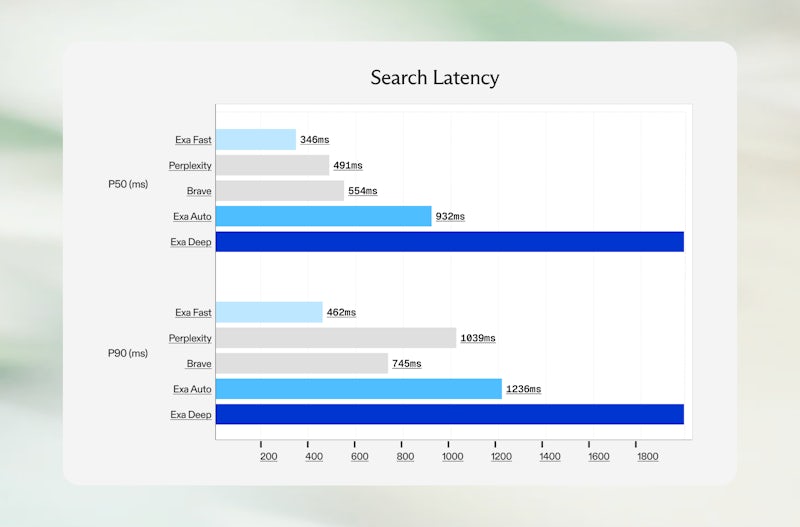Click the 932ms value label
The image size is (800, 527).
(x=450, y=216)
